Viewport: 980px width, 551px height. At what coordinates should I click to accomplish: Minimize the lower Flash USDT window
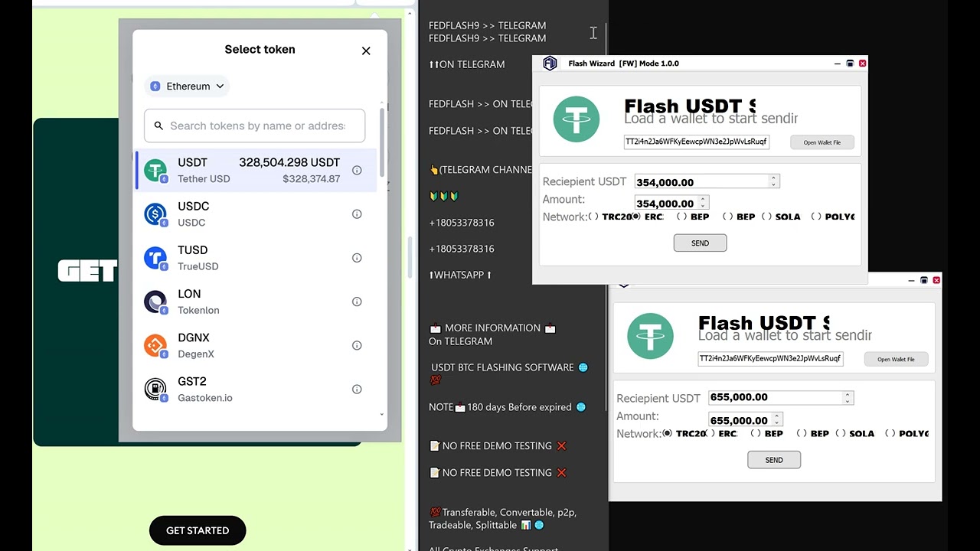pyautogui.click(x=910, y=280)
